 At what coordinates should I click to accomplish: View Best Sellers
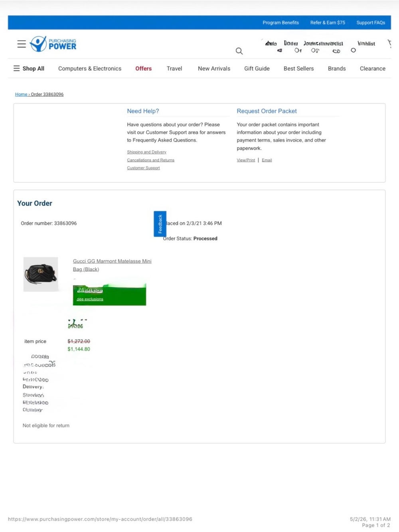click(298, 68)
